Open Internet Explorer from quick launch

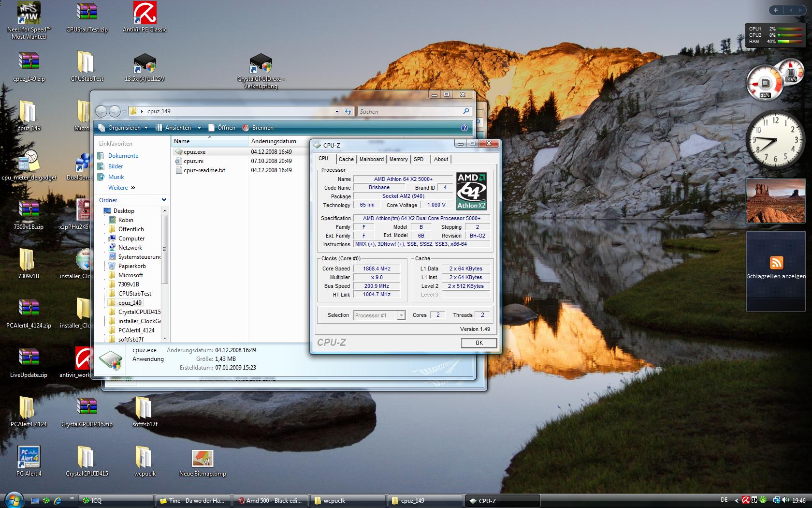pyautogui.click(x=58, y=501)
